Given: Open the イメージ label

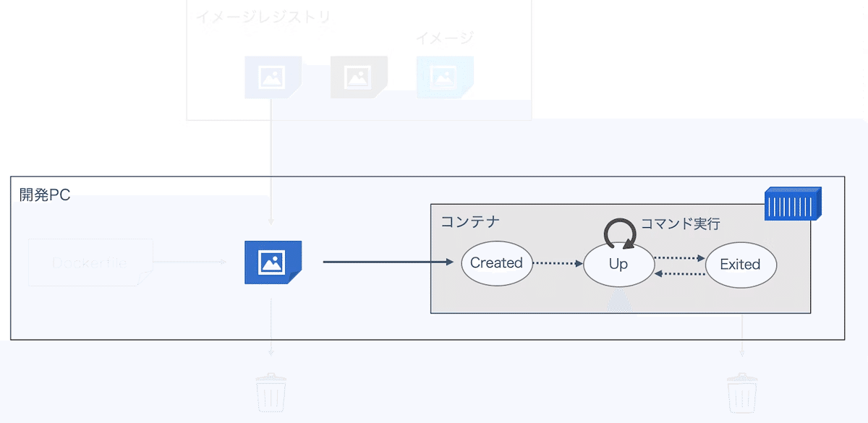Looking at the screenshot, I should pos(443,36).
